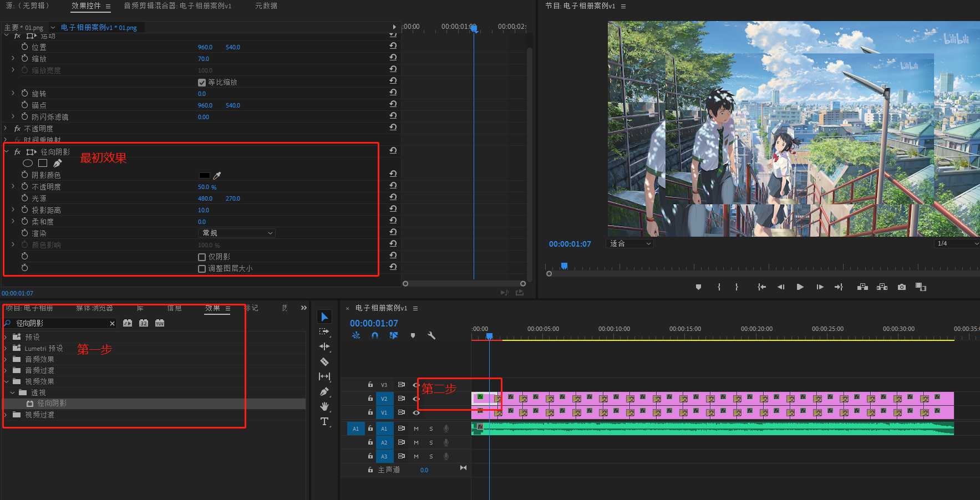Collapse the 径向阴影 effect section
This screenshot has height=500, width=980.
[x=6, y=152]
